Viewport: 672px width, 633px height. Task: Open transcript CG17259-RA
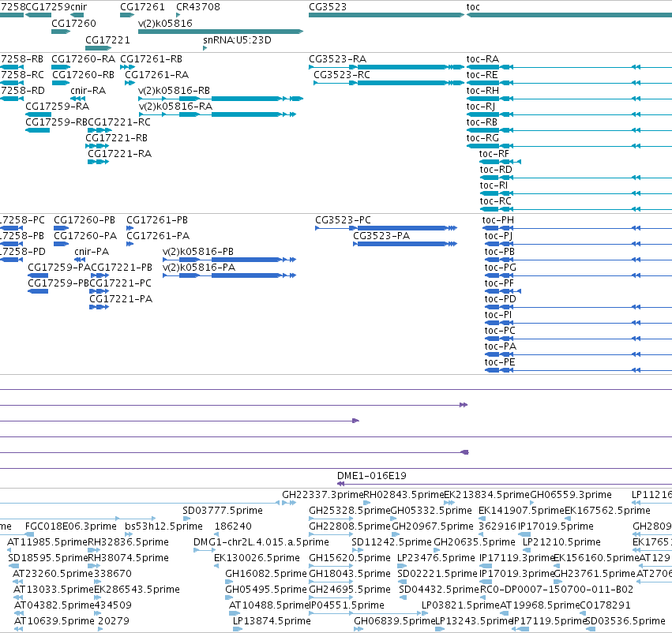tap(58, 107)
